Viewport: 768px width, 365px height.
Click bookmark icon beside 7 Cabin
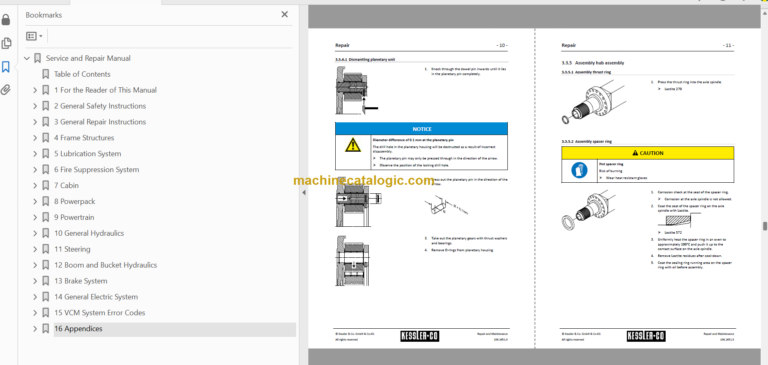tap(46, 186)
